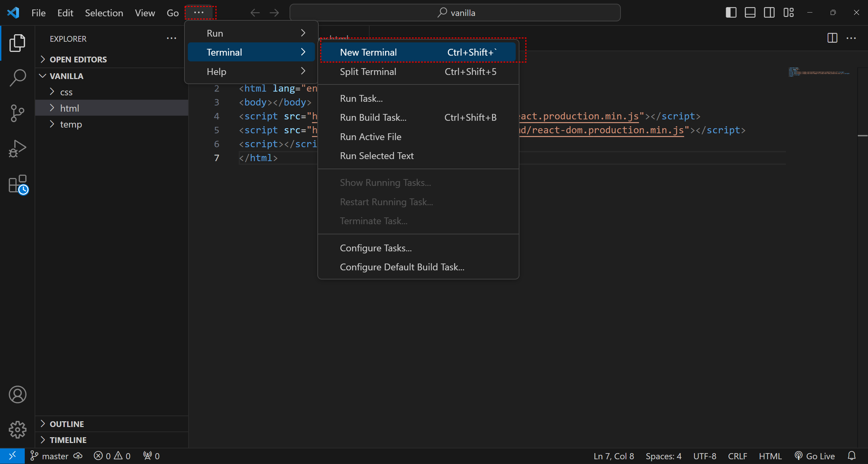Go back with the left arrow
The height and width of the screenshot is (464, 868).
click(x=255, y=13)
